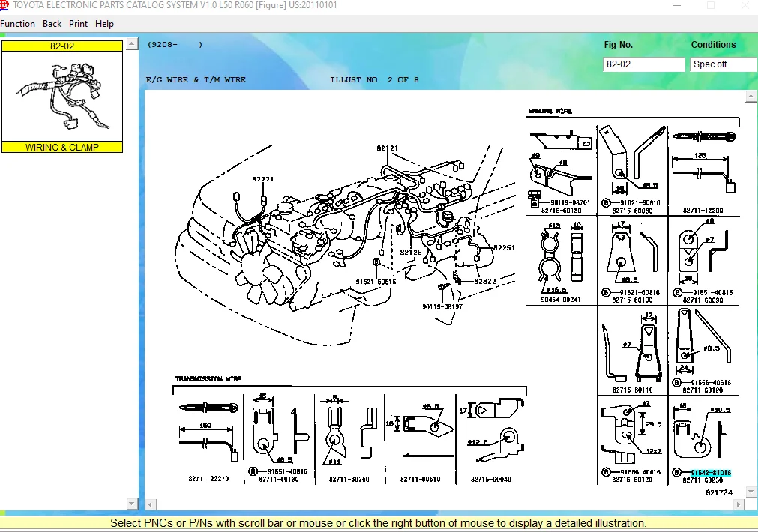Select part number 82715-60110
The height and width of the screenshot is (532, 758).
(x=632, y=390)
